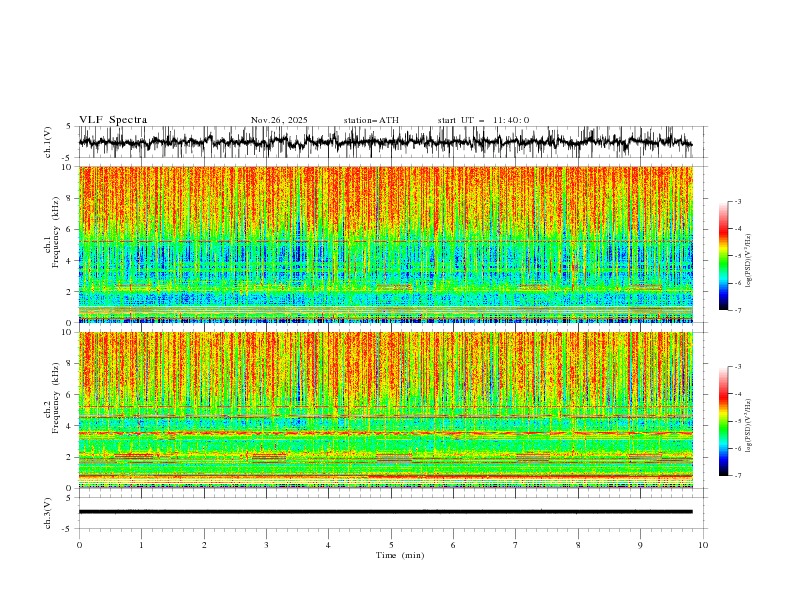The height and width of the screenshot is (612, 792).
Task: Click time axis tick label "9"
Action: 640,545
